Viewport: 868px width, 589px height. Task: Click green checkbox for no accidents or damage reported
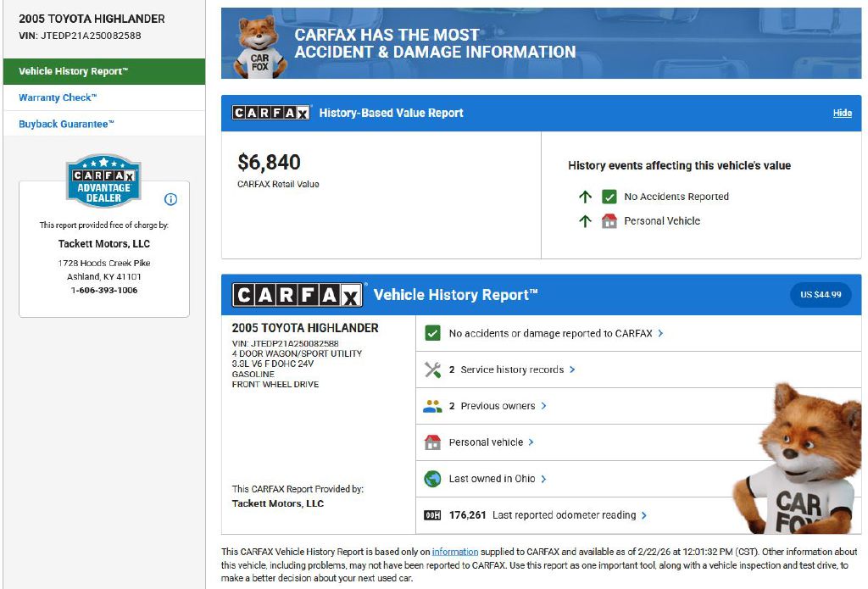432,333
